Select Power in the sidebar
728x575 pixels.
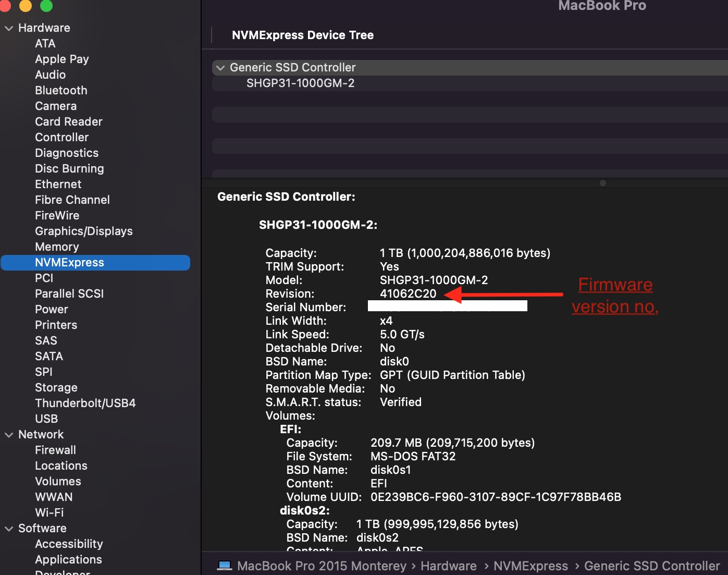(52, 310)
